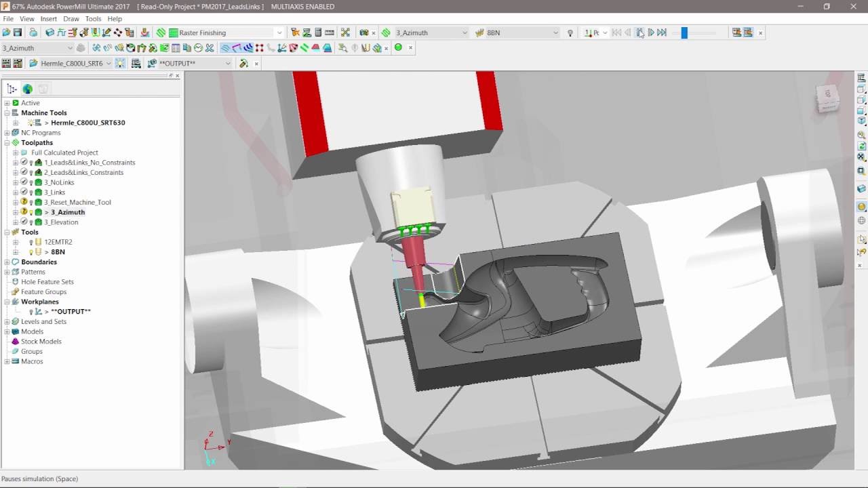Open the Insert menu

point(49,19)
